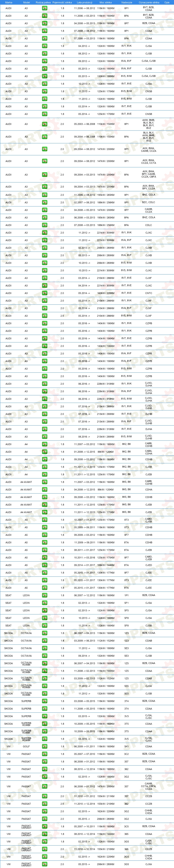Click fuel icon in A3 08.2016 row
The width and height of the screenshot is (174, 868).
[x=45, y=437]
